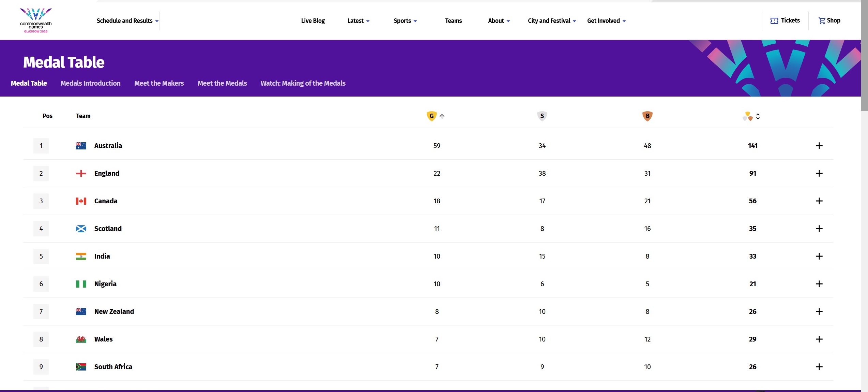
Task: Click the Commonwealth Games Glasgow 2026 logo
Action: coord(36,20)
